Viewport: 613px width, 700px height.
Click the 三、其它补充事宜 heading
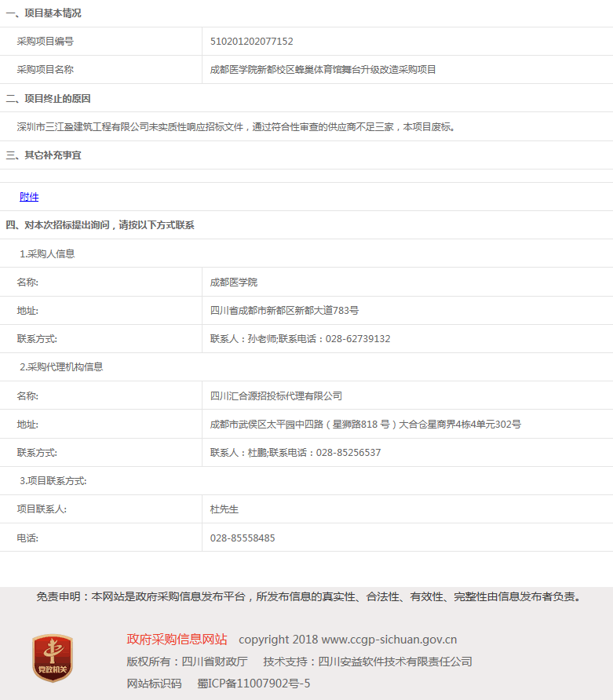pyautogui.click(x=43, y=155)
